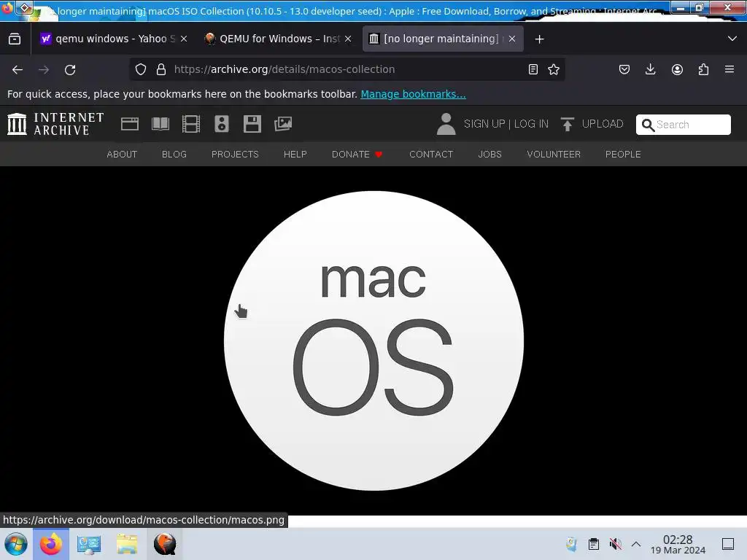Viewport: 747px width, 560px height.
Task: Click the UPLOAD link text
Action: point(603,124)
